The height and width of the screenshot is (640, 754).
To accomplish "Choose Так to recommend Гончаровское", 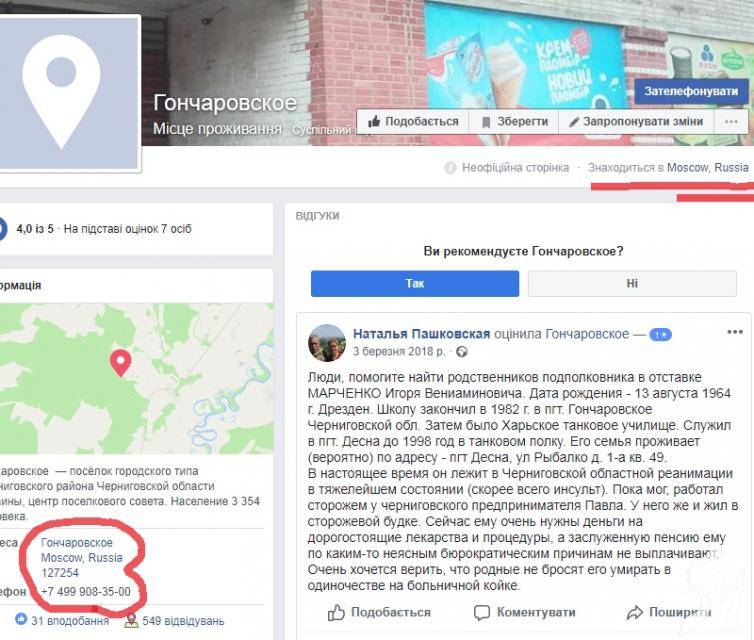I will pos(415,283).
